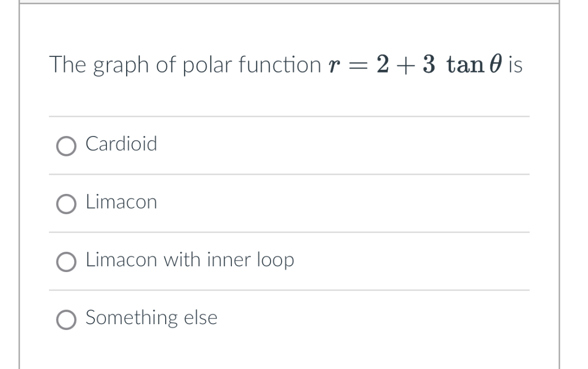Click the Limacon with inner loop label text
This screenshot has width=588, height=369.
(x=190, y=261)
